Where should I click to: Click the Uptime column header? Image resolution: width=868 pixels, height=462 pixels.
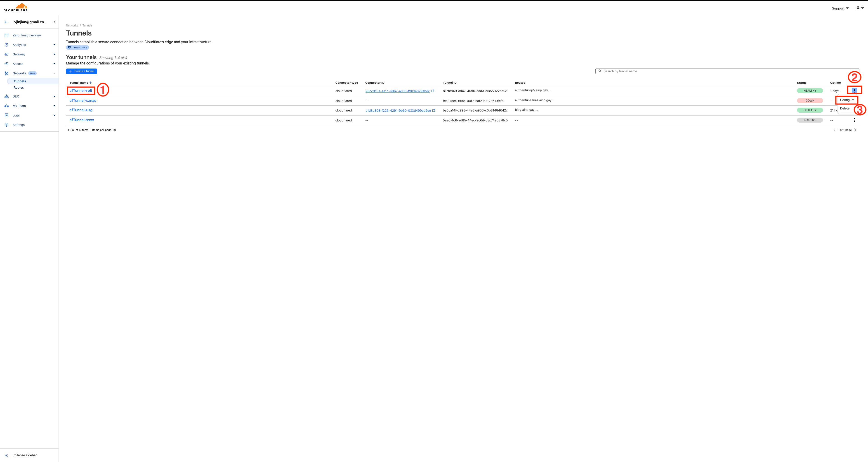[x=835, y=83]
